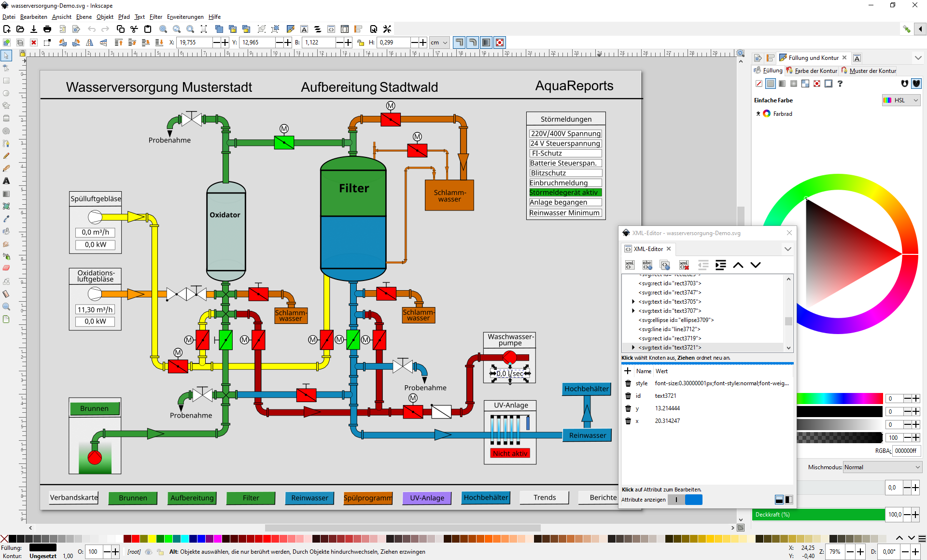Click the style attribute value in XML-Editor
927x560 pixels.
coord(722,383)
